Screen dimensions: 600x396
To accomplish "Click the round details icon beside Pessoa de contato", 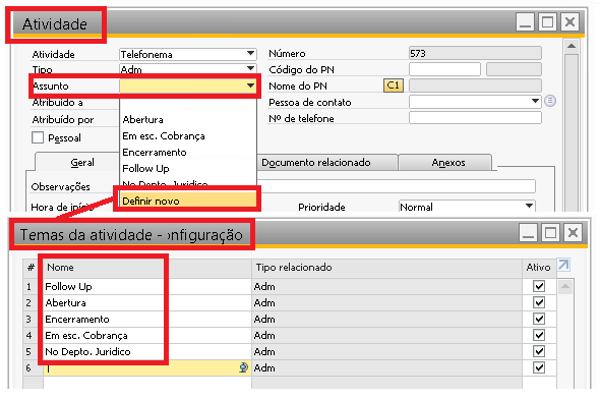I will point(550,101).
